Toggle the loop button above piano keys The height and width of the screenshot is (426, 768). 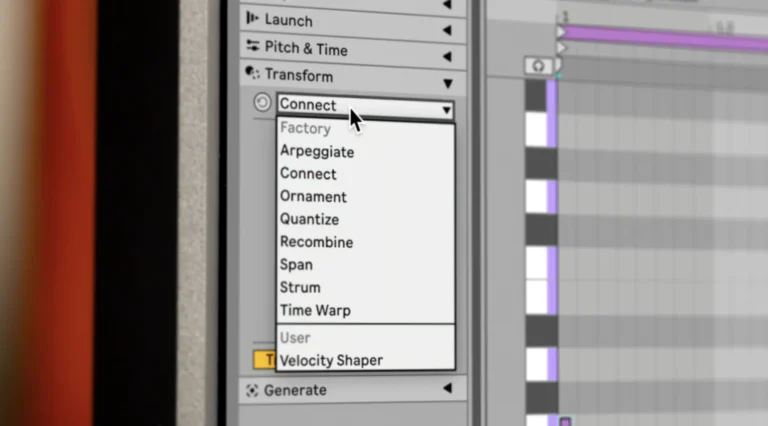click(538, 66)
